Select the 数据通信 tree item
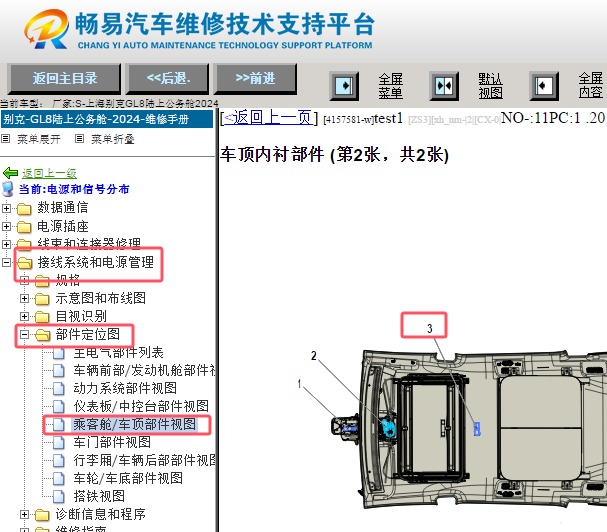The width and height of the screenshot is (607, 532). (x=63, y=208)
